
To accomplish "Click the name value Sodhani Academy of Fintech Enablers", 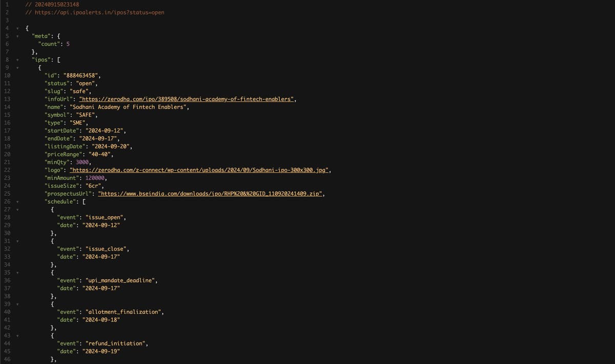I will pyautogui.click(x=129, y=107).
